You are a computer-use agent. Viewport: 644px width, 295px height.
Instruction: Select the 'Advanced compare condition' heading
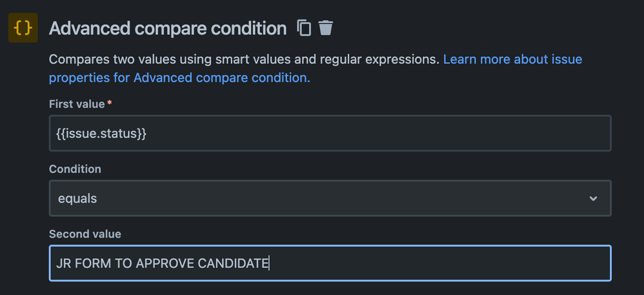pos(168,28)
